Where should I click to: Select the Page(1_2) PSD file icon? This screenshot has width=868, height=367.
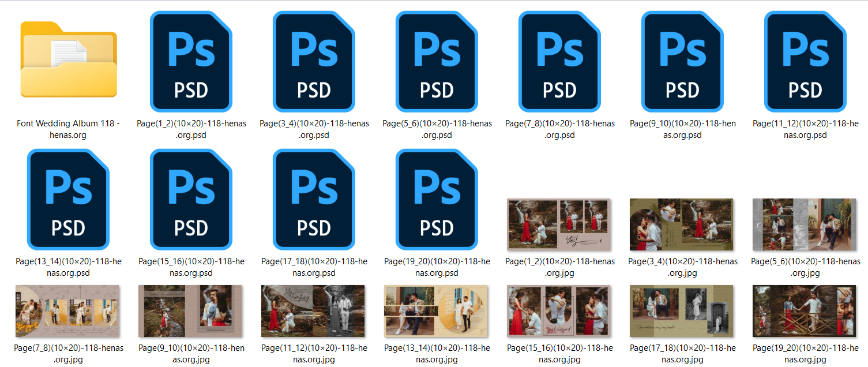(x=191, y=61)
